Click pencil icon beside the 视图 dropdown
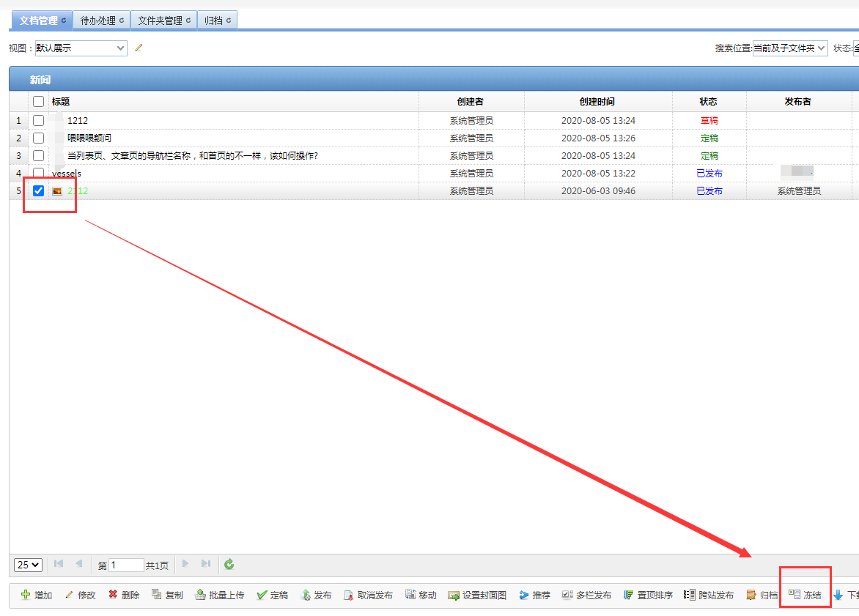This screenshot has height=616, width=859. 139,48
